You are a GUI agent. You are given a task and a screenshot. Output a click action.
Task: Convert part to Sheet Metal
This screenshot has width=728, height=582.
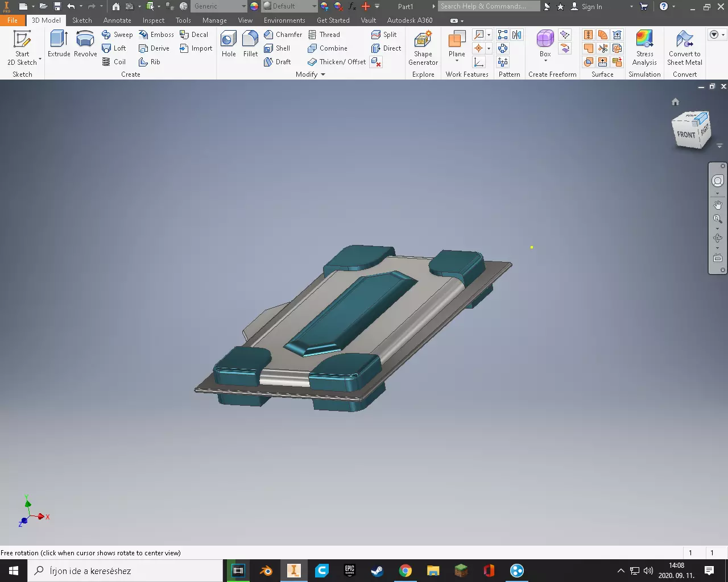685,48
